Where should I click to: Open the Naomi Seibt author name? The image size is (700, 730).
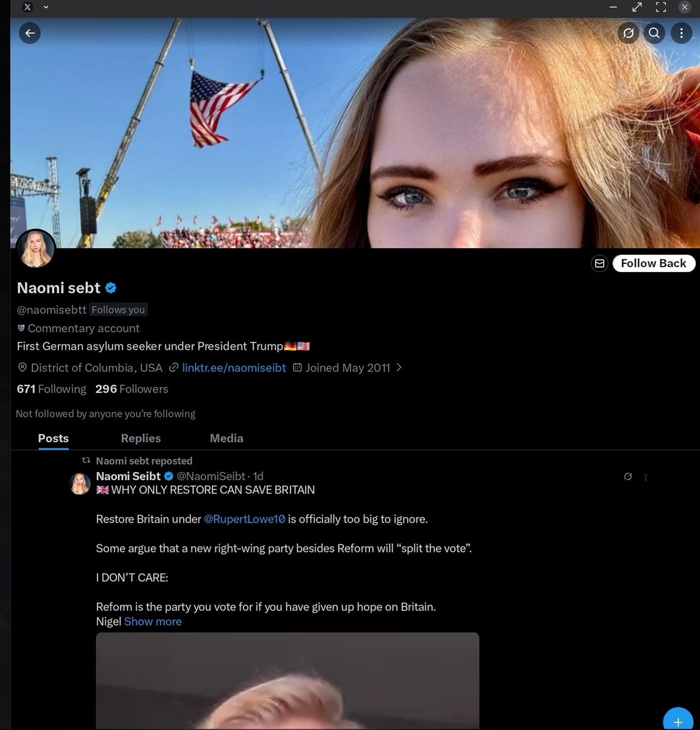pos(128,476)
